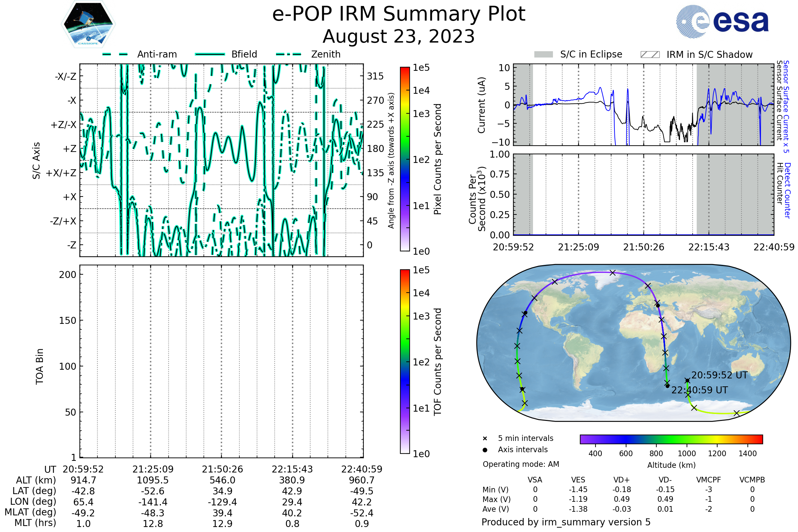The height and width of the screenshot is (532, 798).
Task: Click the Altitude (km) color bar
Action: tap(671, 439)
